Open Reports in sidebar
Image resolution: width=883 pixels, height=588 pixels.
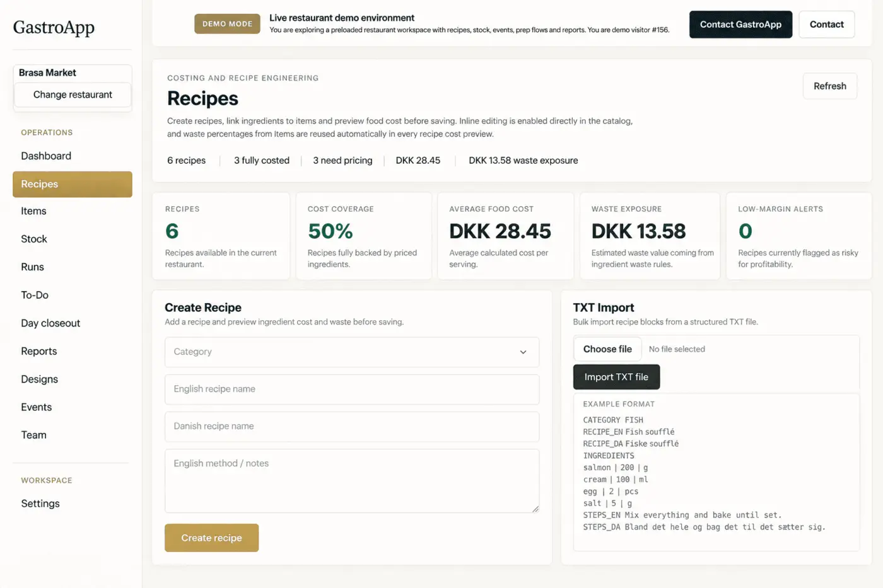39,351
